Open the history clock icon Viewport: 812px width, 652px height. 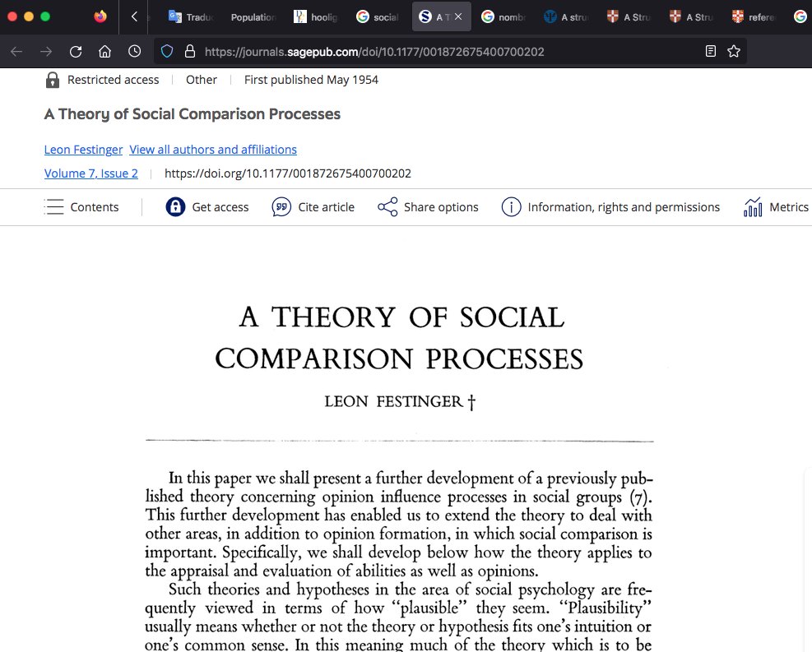pos(135,51)
